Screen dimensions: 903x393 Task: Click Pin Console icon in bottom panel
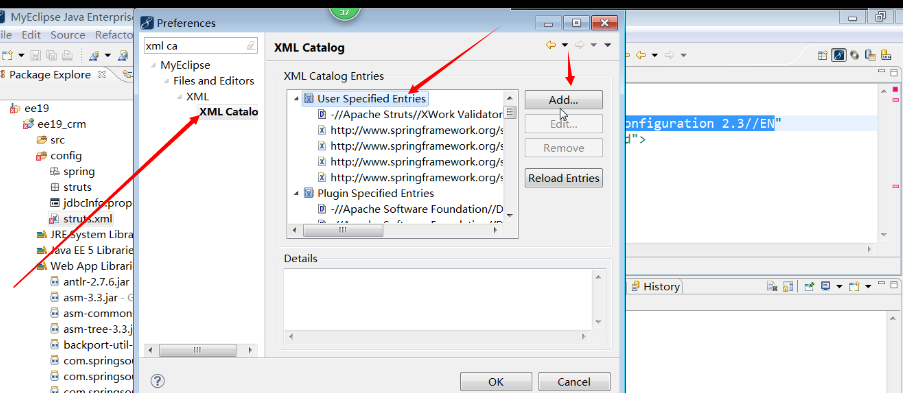[x=810, y=286]
